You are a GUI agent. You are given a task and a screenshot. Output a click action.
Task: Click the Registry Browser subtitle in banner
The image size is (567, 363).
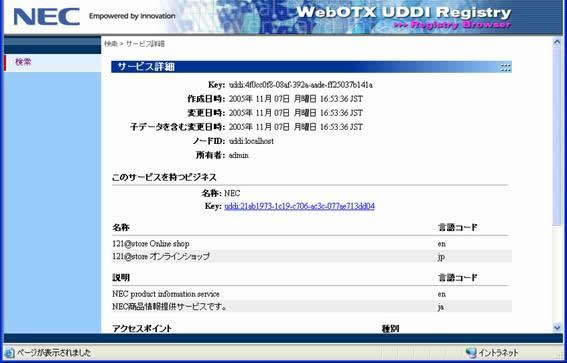click(x=452, y=25)
